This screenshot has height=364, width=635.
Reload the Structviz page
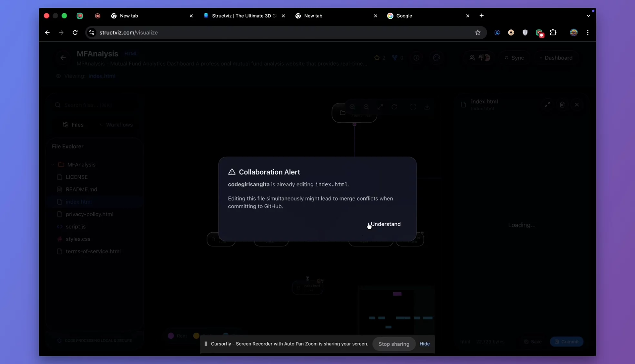click(75, 33)
